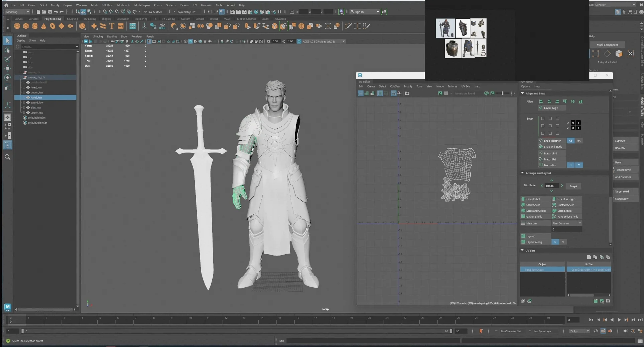Click the Target button next to Distribute

pos(573,186)
